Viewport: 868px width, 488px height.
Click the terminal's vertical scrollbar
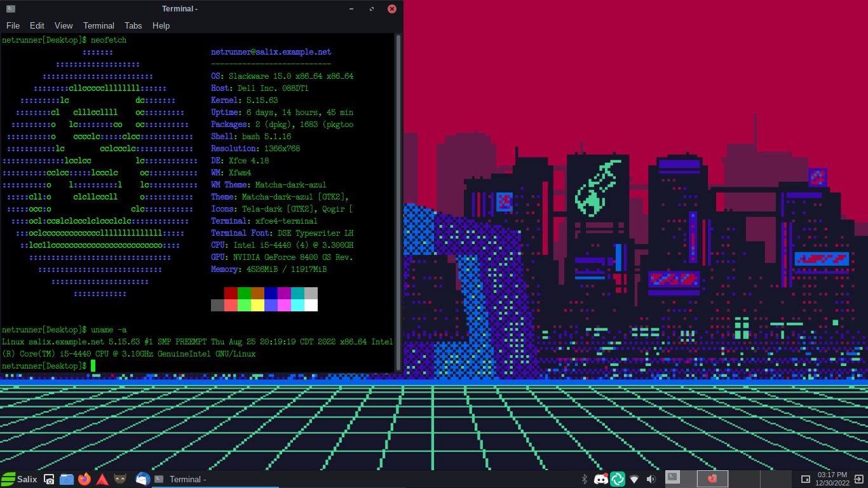tap(398, 203)
